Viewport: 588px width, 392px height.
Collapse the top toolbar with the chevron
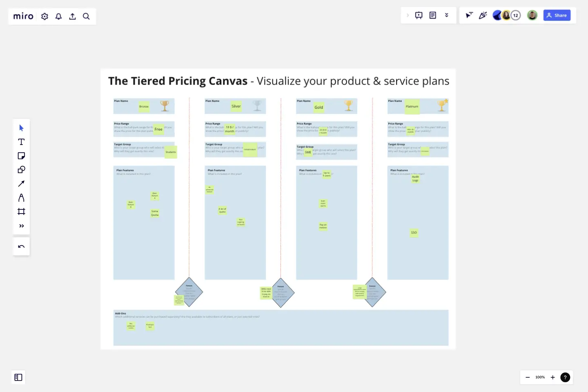pyautogui.click(x=408, y=15)
